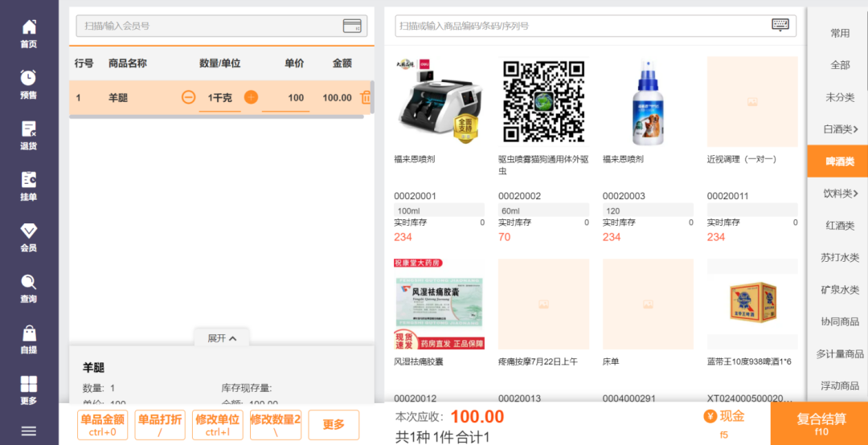Decrease 羊腿 quantity with minus button
Screen dimensions: 868x445
point(188,97)
